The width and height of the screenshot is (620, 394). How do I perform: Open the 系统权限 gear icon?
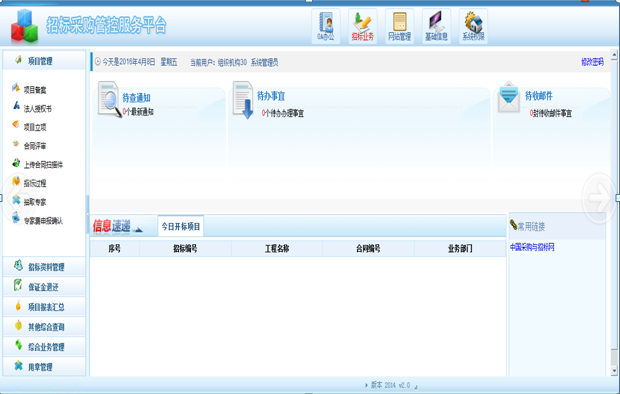coord(473,26)
